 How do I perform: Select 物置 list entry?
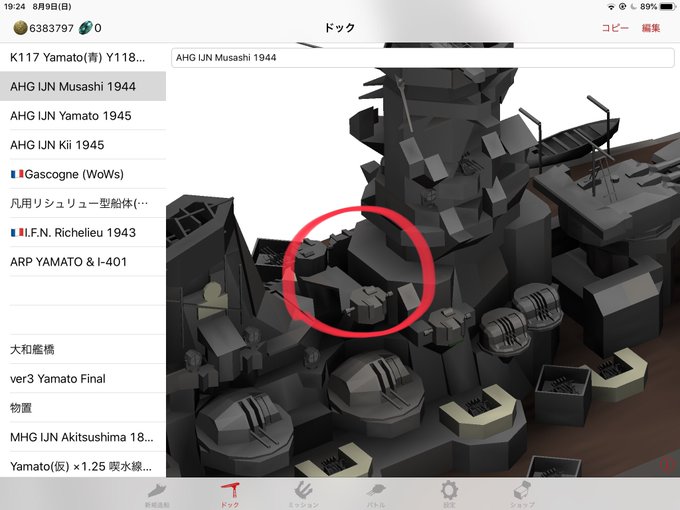83,408
